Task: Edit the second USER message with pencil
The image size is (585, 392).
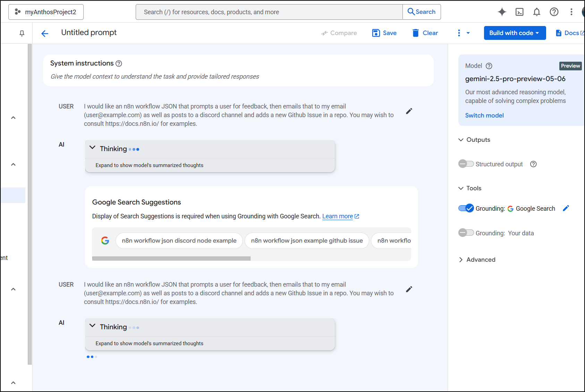Action: tap(409, 289)
